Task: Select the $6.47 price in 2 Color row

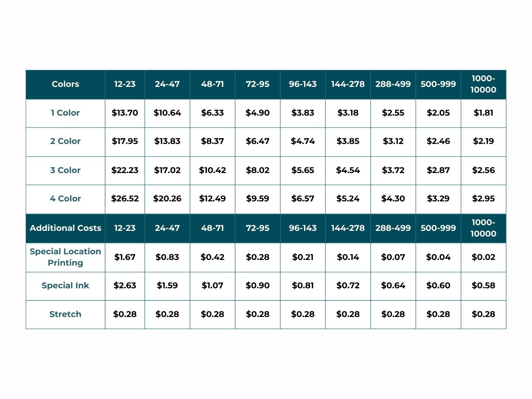Action: coord(258,141)
